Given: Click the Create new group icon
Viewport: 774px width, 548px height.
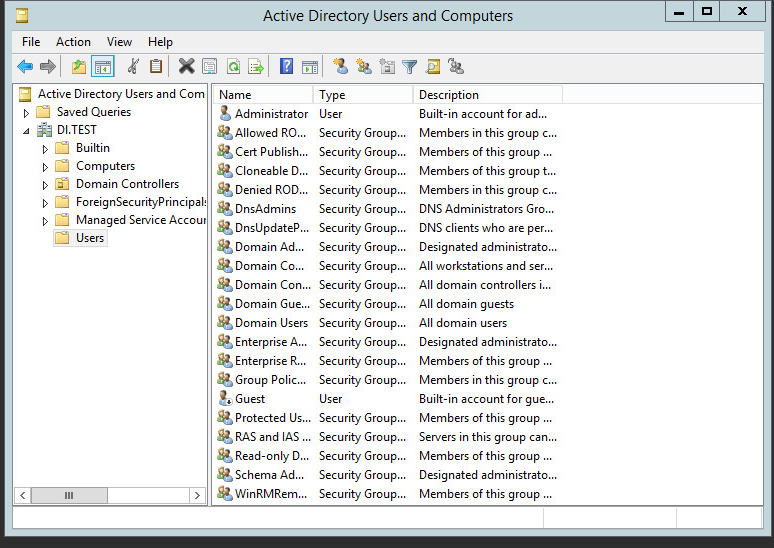Looking at the screenshot, I should tap(364, 67).
